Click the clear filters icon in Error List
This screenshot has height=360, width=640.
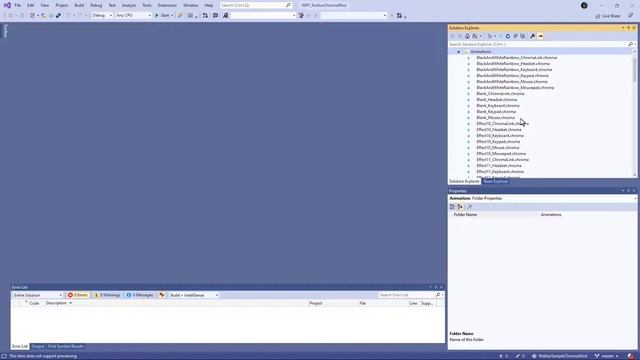pyautogui.click(x=162, y=295)
